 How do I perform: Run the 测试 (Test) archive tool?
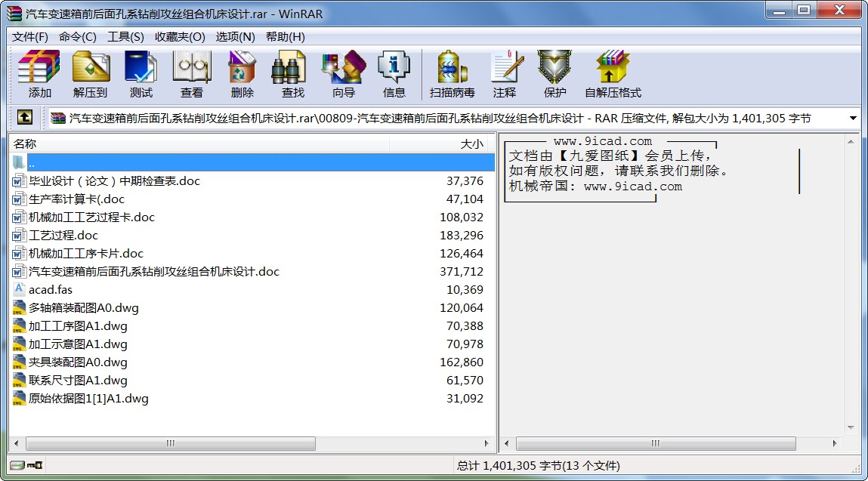pos(141,74)
